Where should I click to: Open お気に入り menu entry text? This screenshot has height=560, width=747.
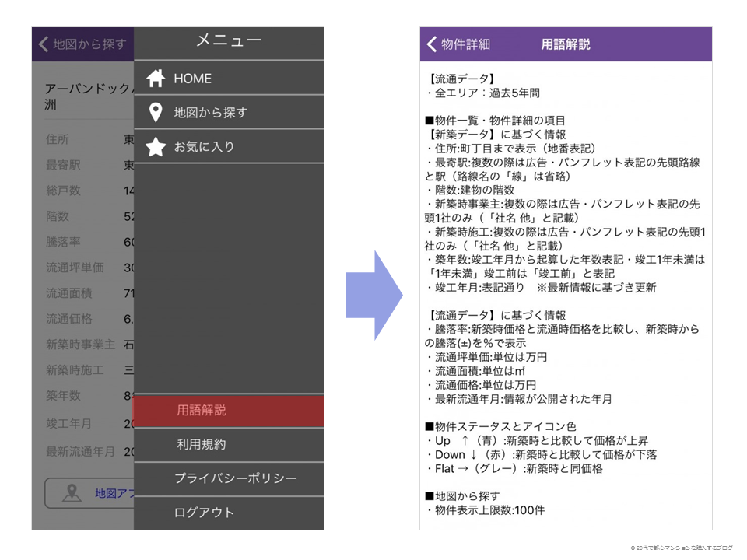point(204,146)
